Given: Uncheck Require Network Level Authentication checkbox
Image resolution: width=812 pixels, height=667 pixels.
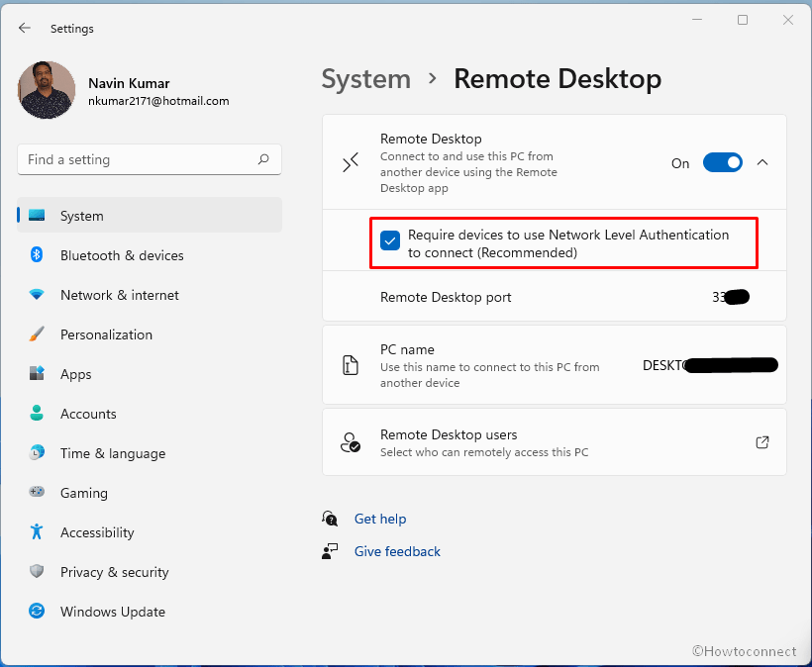Looking at the screenshot, I should coord(390,240).
